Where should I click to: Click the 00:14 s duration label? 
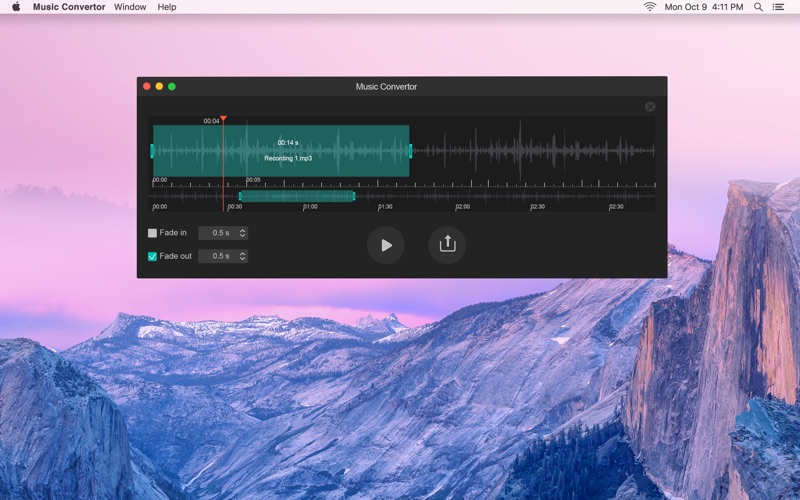coord(288,143)
